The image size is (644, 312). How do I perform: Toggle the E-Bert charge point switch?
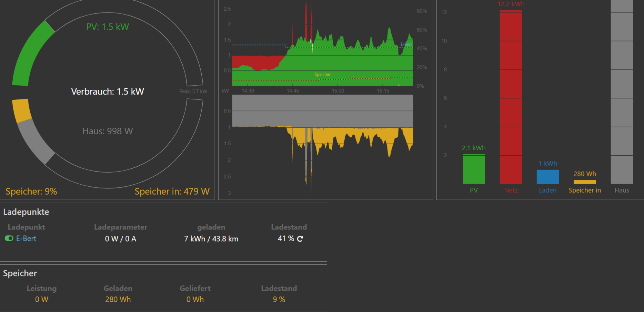tap(9, 238)
